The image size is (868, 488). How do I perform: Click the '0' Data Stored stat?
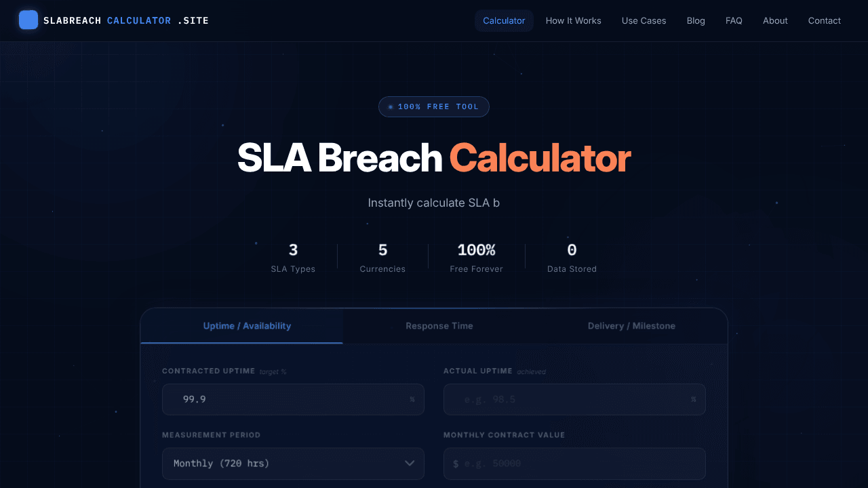(572, 258)
